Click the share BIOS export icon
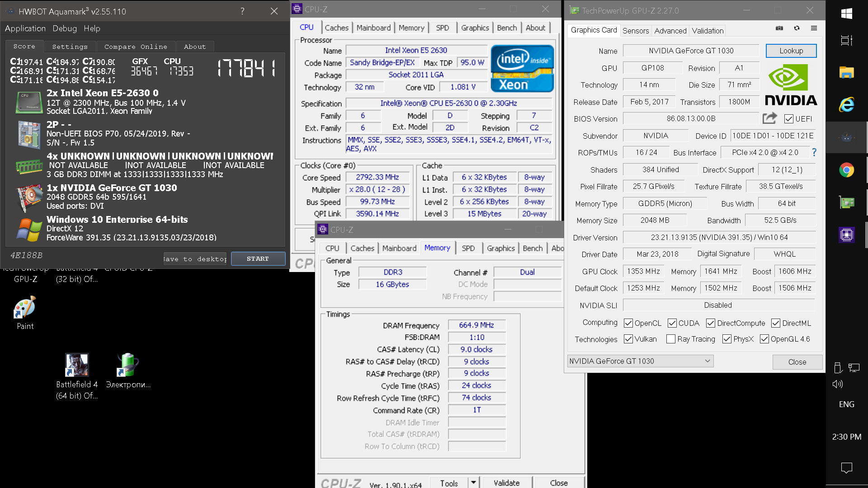 pyautogui.click(x=769, y=118)
